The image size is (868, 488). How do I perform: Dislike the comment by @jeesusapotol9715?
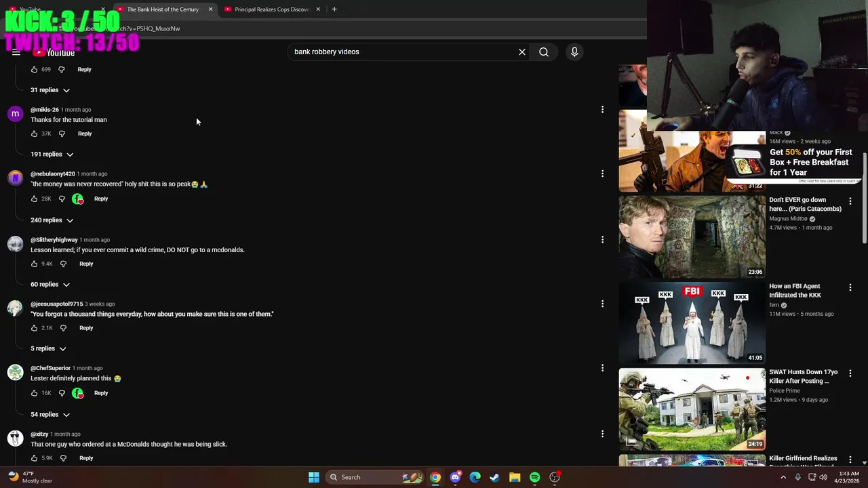[x=63, y=328]
